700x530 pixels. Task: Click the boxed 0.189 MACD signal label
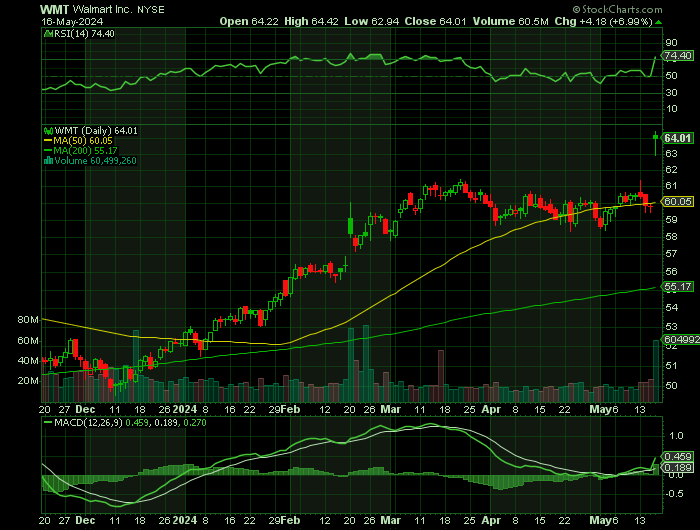tap(678, 467)
